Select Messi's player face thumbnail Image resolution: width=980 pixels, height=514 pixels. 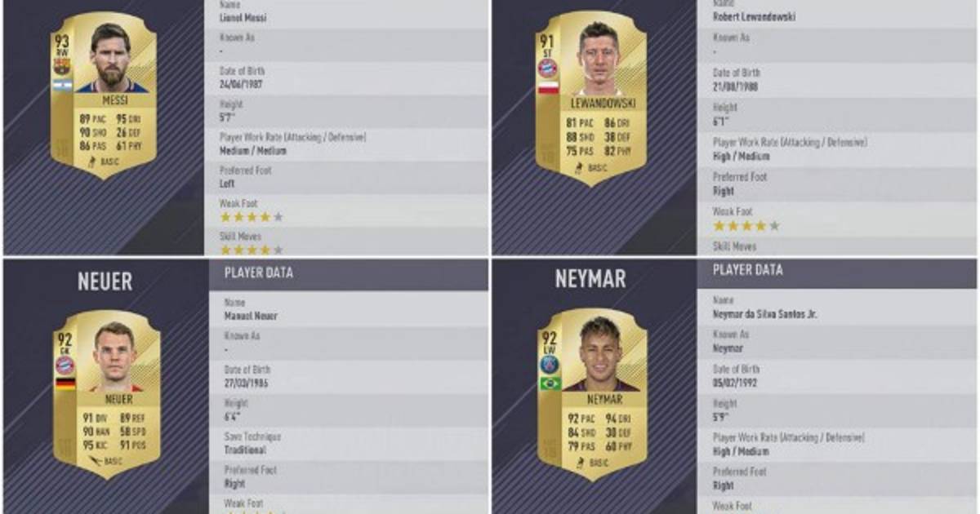coord(112,57)
